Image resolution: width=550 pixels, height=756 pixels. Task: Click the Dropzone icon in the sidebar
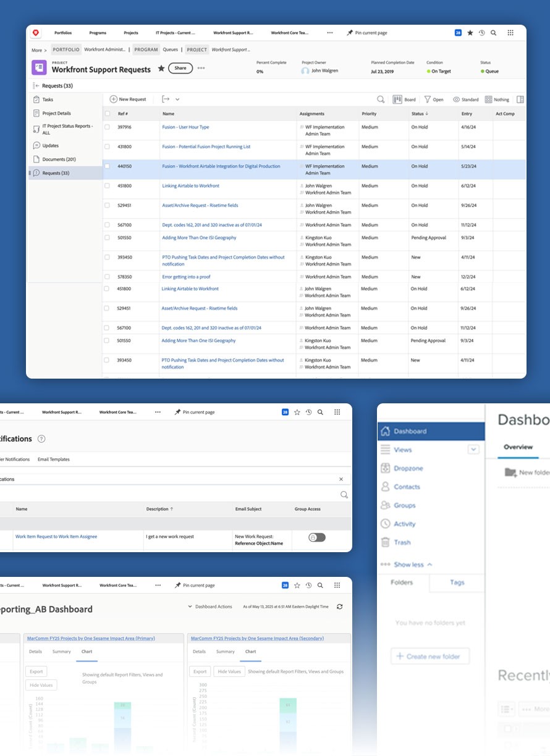(385, 468)
